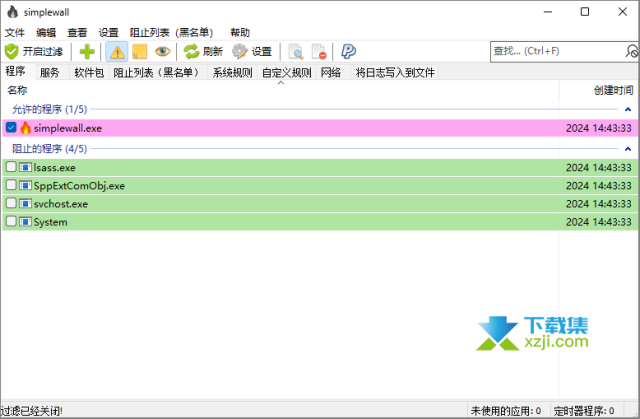Open the 编辑 menu
This screenshot has width=640, height=419.
tap(46, 32)
